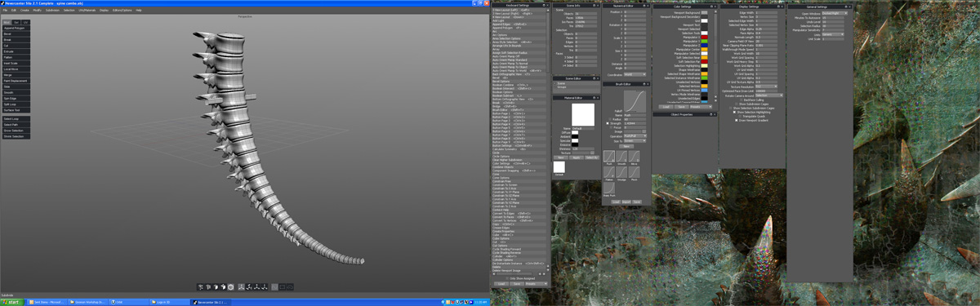Select the Erase Push brush thumbnail
Image resolution: width=980 pixels, height=306 pixels.
pyautogui.click(x=608, y=188)
